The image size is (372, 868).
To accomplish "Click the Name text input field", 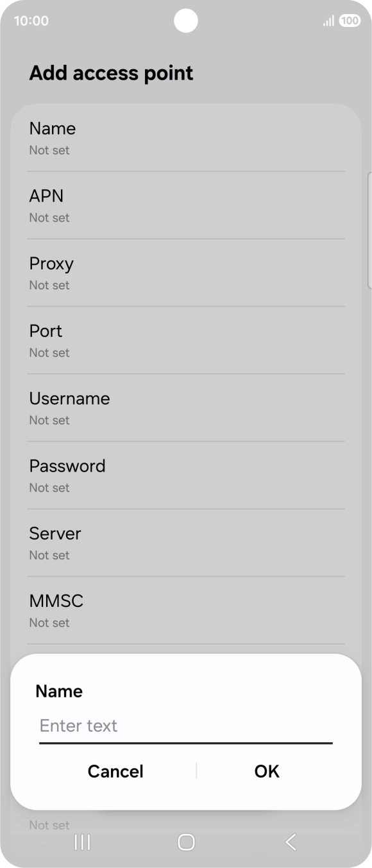I will (x=186, y=727).
